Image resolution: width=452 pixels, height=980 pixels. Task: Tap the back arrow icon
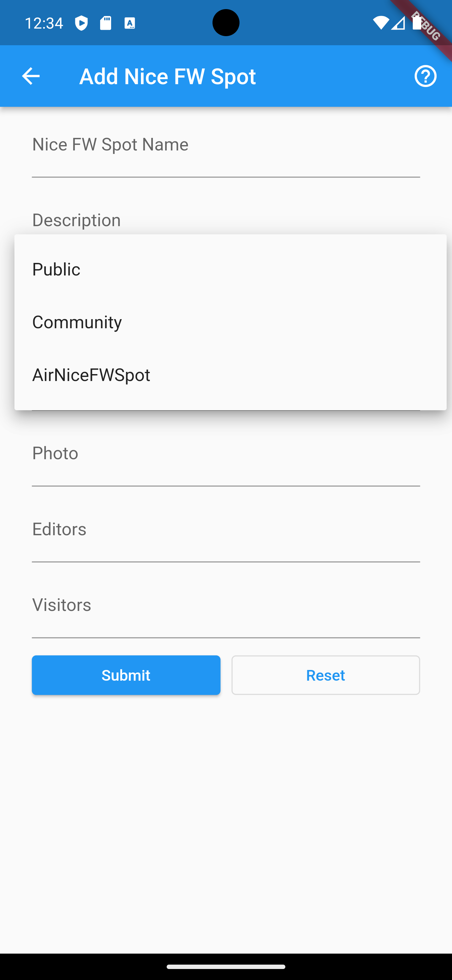click(31, 76)
